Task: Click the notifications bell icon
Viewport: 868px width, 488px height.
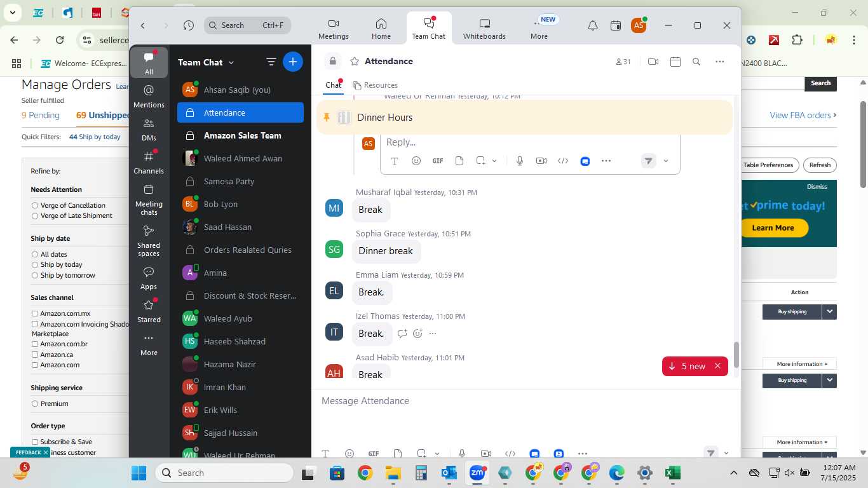Action: point(592,25)
